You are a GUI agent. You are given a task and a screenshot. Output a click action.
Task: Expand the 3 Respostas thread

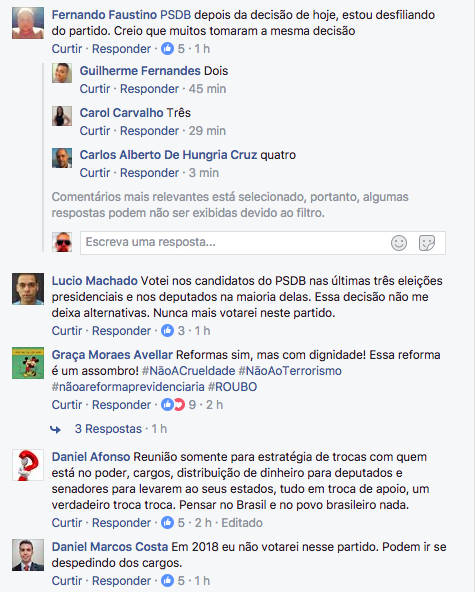click(x=108, y=429)
